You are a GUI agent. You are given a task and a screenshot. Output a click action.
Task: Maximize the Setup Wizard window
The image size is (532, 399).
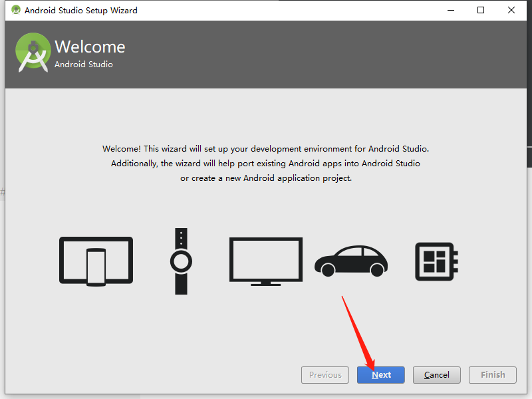481,10
